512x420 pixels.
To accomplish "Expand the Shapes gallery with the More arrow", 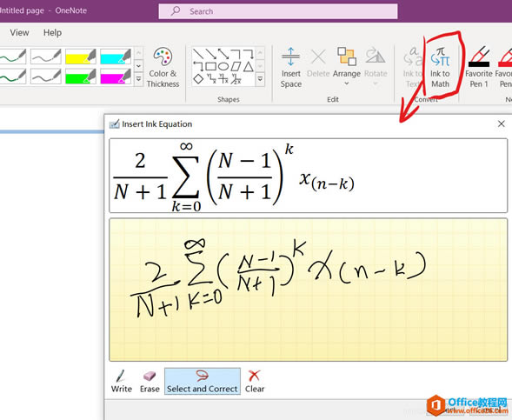I will (260, 79).
